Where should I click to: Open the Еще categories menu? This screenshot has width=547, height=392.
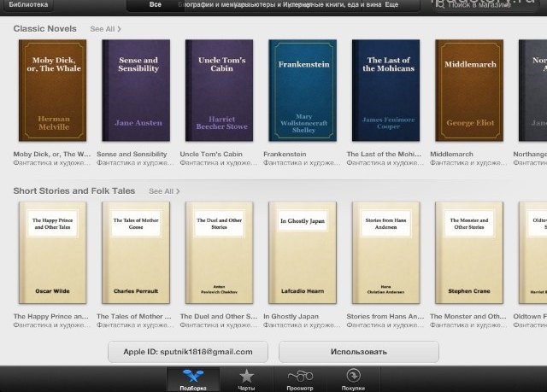[391, 5]
